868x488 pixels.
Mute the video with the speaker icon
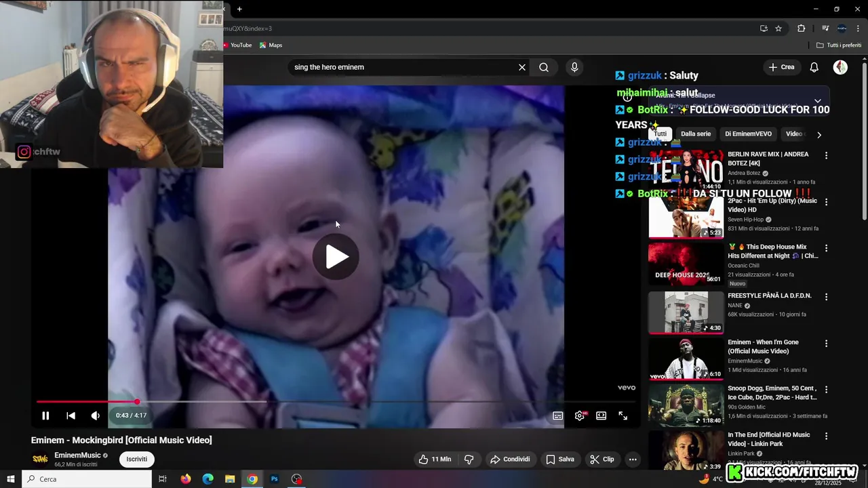click(96, 415)
